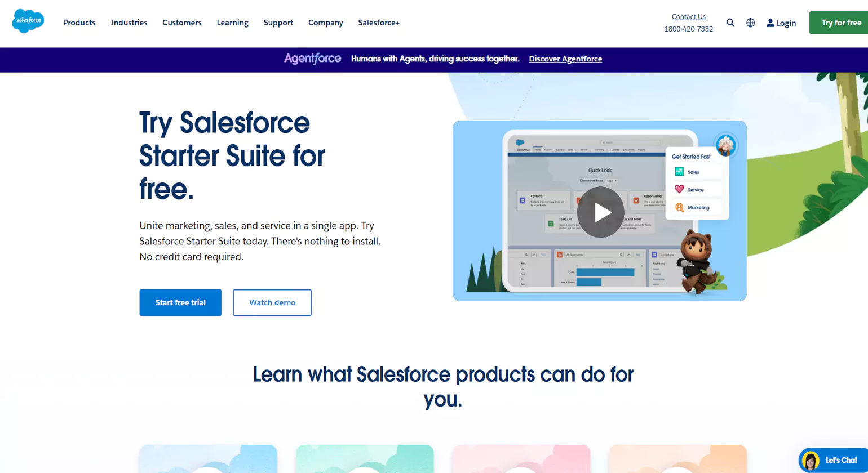This screenshot has width=868, height=473.
Task: Open the chat widget avatar
Action: point(810,460)
